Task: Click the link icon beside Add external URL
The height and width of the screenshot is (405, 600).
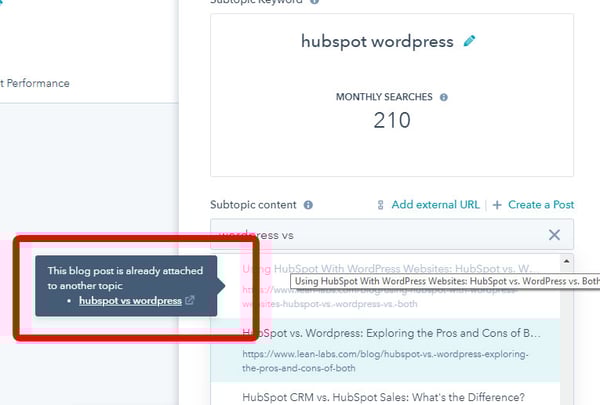Action: 380,205
